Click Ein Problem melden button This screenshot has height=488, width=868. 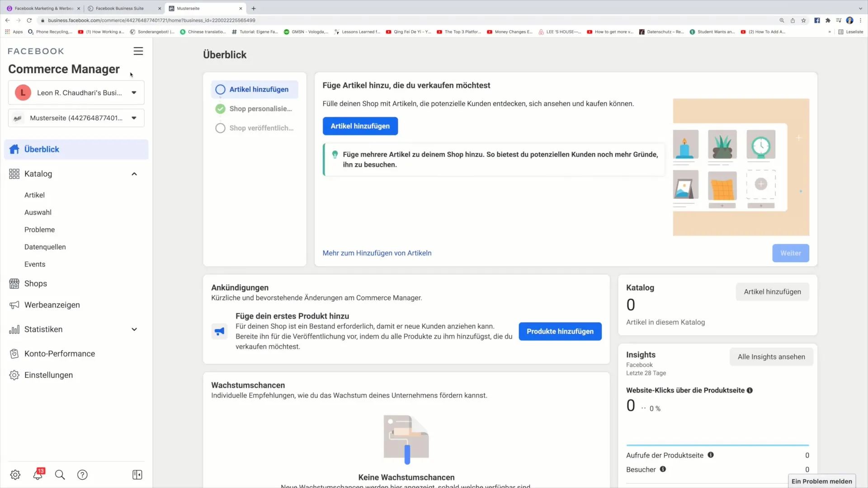(x=822, y=481)
